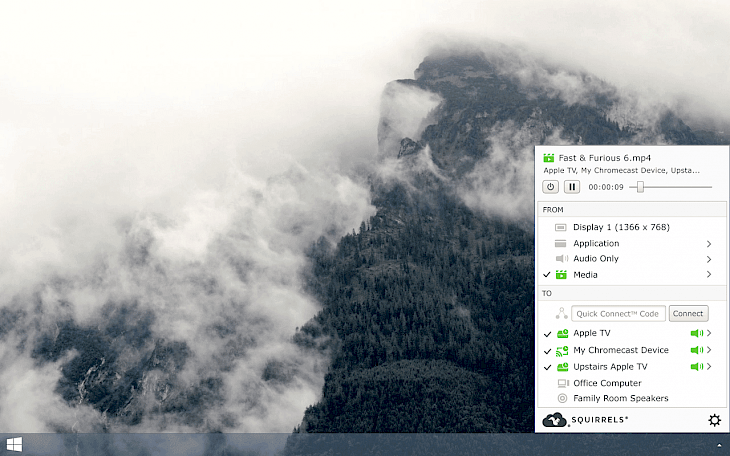Screen dimensions: 730x456
Task: Select the Apple TV destination label
Action: pos(592,333)
